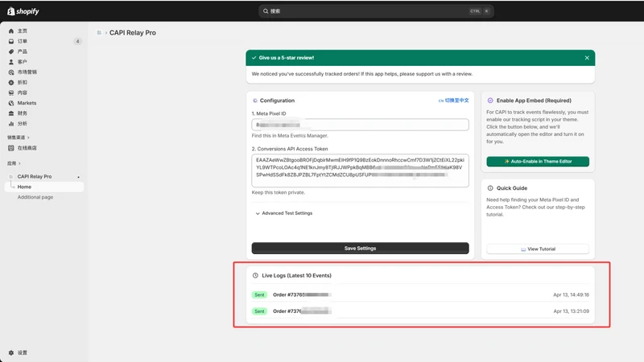The width and height of the screenshot is (644, 362).
Task: Focus the top search bar
Action: point(376,11)
